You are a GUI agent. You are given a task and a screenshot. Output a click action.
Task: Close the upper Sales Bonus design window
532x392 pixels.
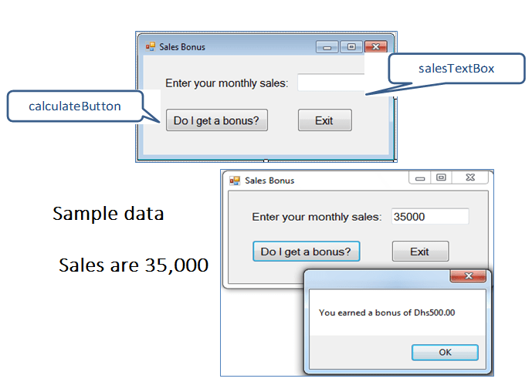pos(375,47)
